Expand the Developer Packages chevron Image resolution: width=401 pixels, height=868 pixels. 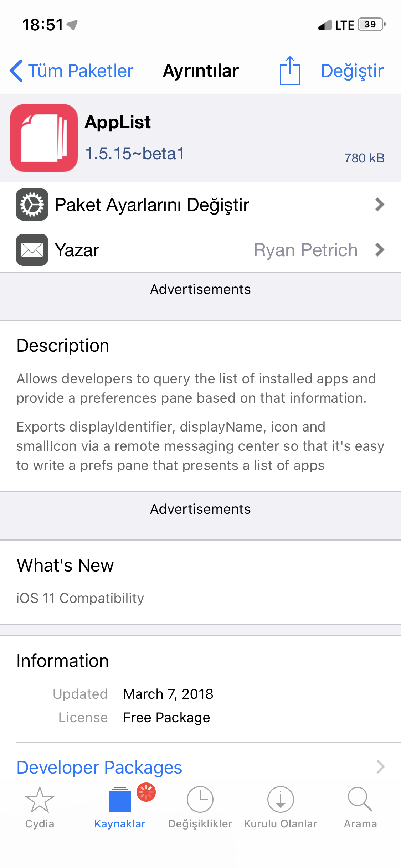click(380, 766)
